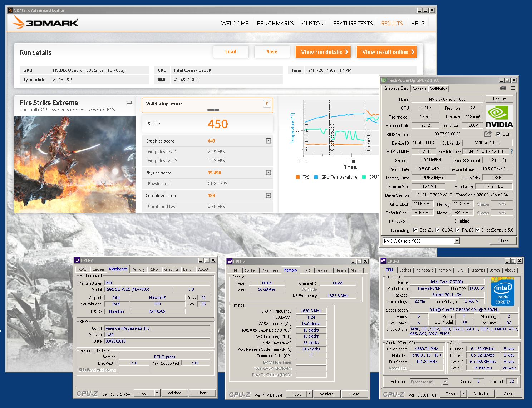Click the CPU-Z Mainboard window title icon
The image size is (532, 408).
click(x=77, y=260)
